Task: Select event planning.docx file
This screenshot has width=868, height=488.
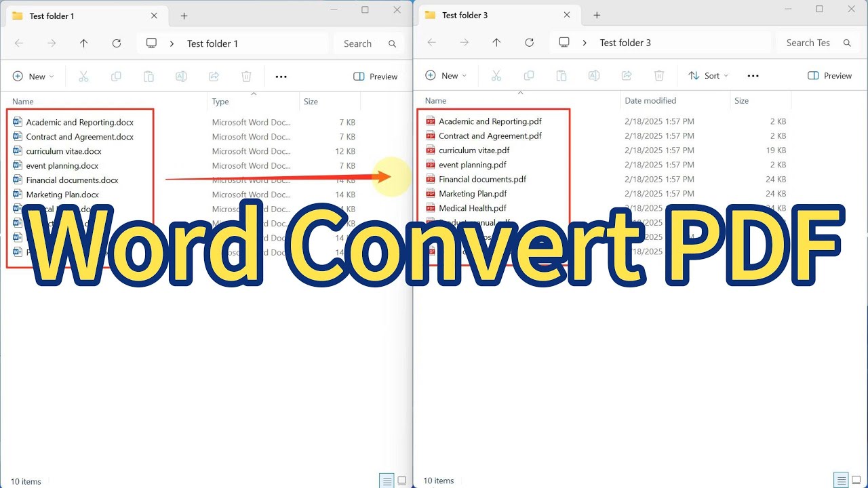Action: point(62,165)
